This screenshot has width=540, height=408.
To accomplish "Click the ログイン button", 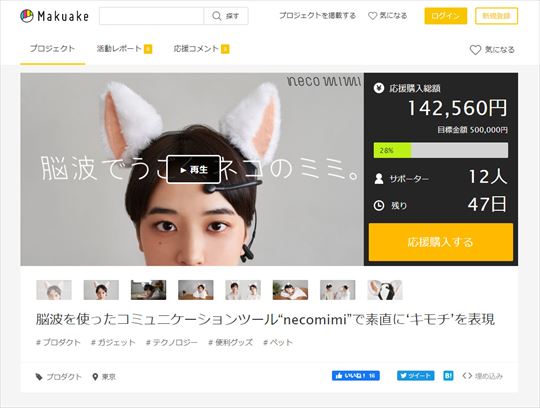I will (446, 16).
